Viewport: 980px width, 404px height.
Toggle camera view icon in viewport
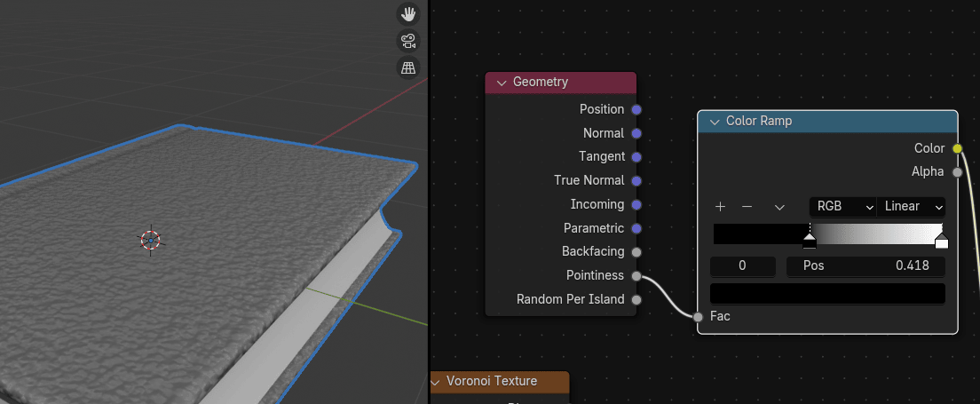408,40
